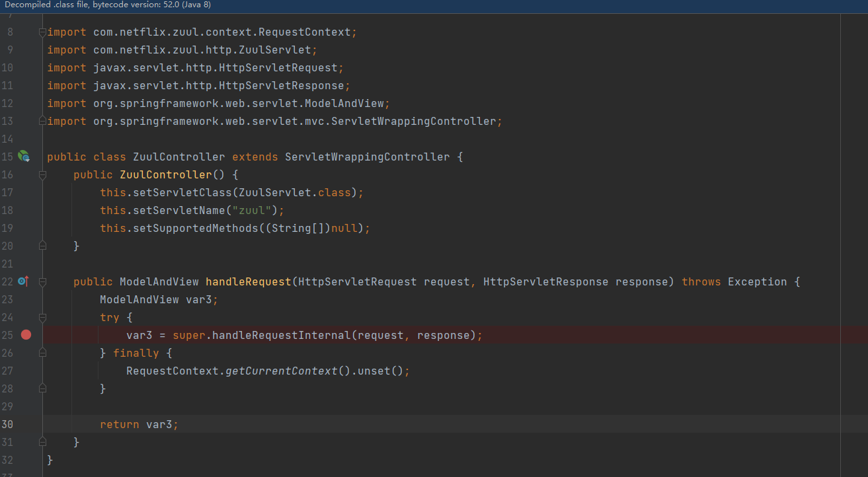Click the super keyword on line 25
Image resolution: width=868 pixels, height=477 pixels.
[189, 335]
